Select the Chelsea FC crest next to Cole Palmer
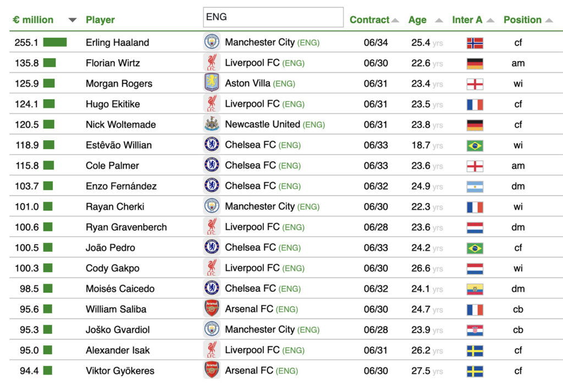Viewport: 563px width, 392px height. pyautogui.click(x=211, y=165)
